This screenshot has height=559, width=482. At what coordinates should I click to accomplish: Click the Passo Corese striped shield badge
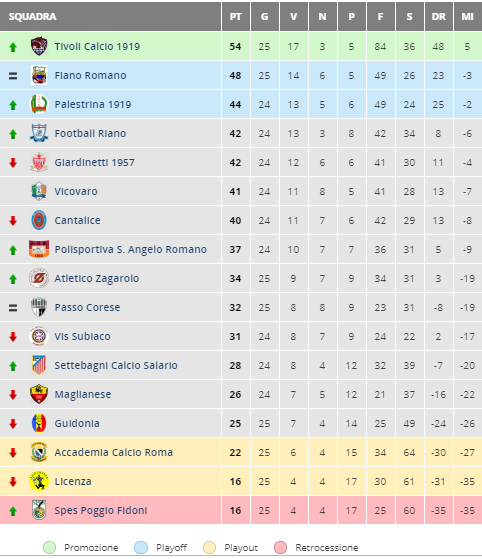(39, 307)
